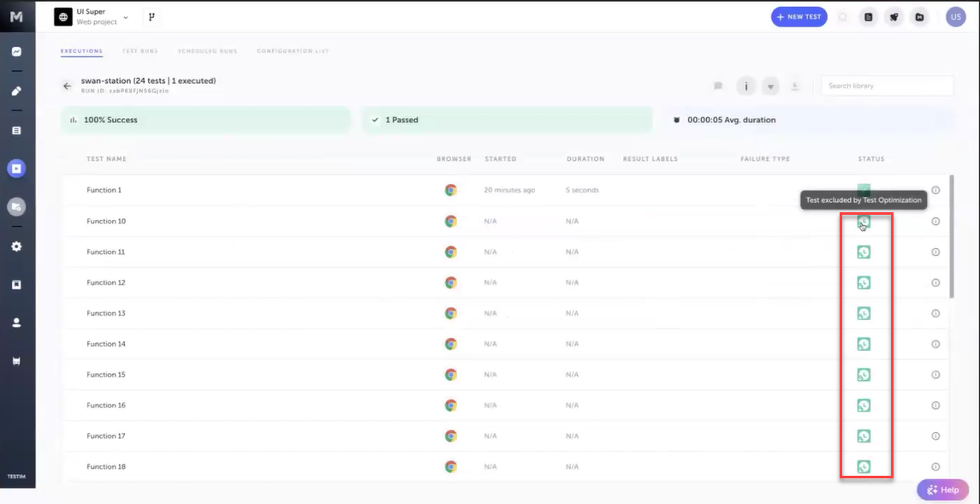This screenshot has height=504, width=980.
Task: Click the Function 12 excluded status icon
Action: click(864, 283)
